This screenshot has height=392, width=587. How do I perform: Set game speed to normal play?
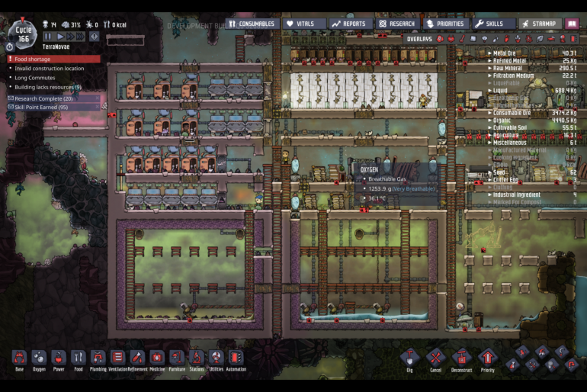pos(60,37)
